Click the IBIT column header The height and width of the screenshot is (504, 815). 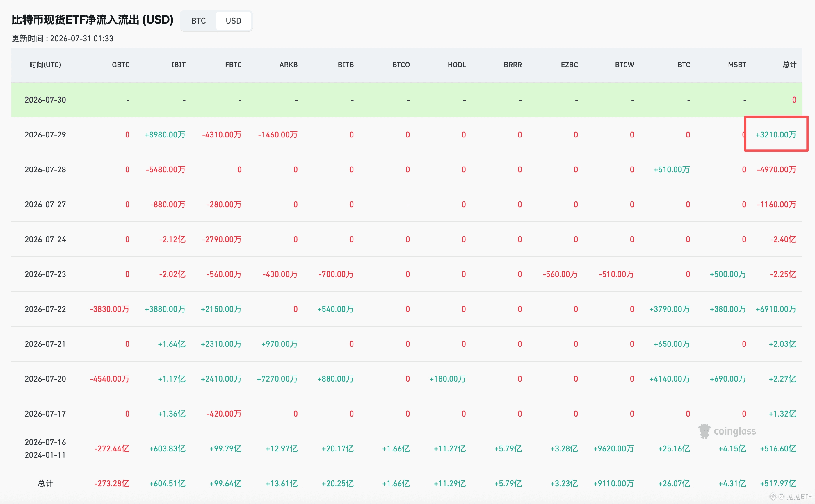(178, 65)
